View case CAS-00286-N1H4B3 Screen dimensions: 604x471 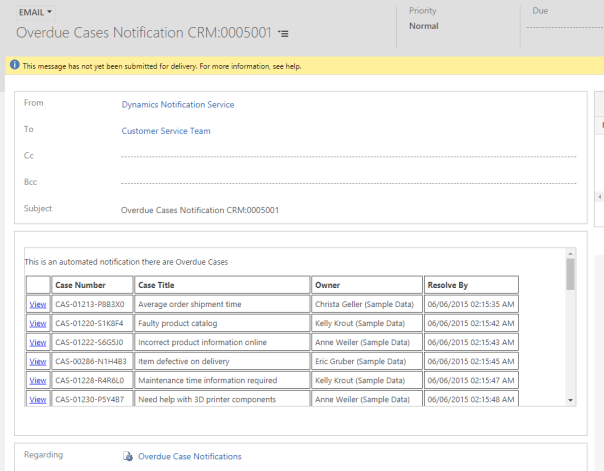coord(38,362)
